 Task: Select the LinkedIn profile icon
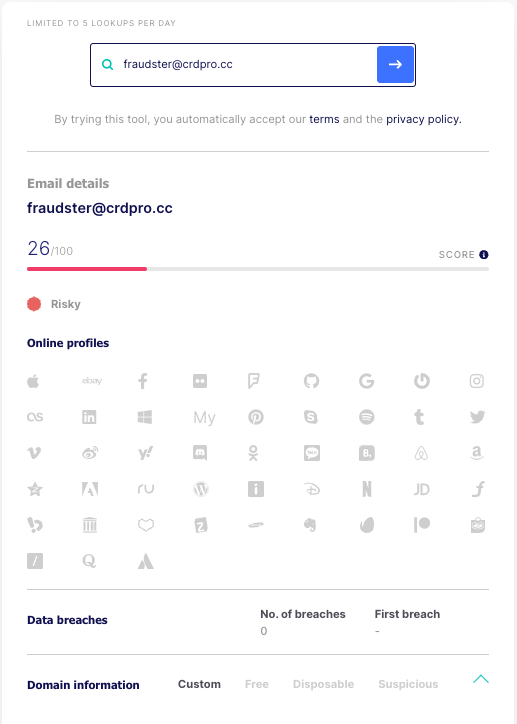click(x=89, y=417)
